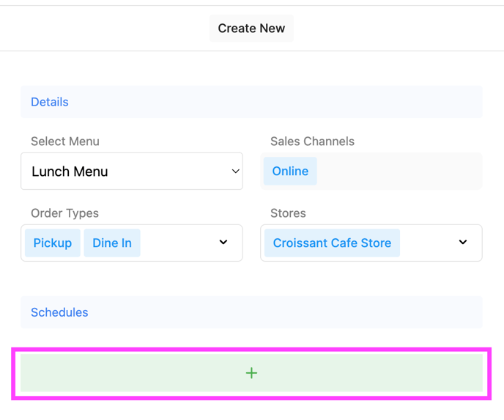Add a schedule with the green plus icon
The height and width of the screenshot is (420, 504).
pyautogui.click(x=251, y=373)
